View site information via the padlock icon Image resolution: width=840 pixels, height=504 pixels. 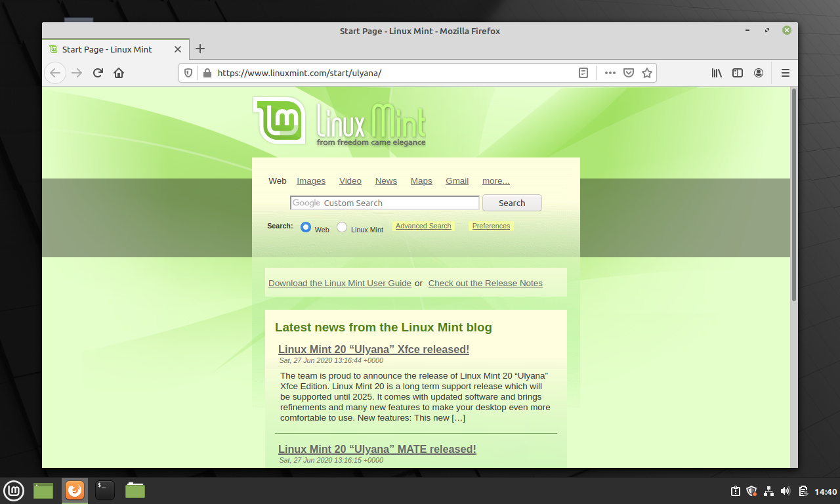pyautogui.click(x=206, y=73)
